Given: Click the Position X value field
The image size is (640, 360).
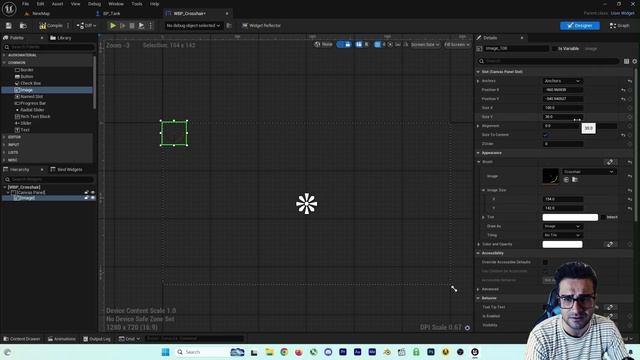Looking at the screenshot, I should pyautogui.click(x=563, y=90).
